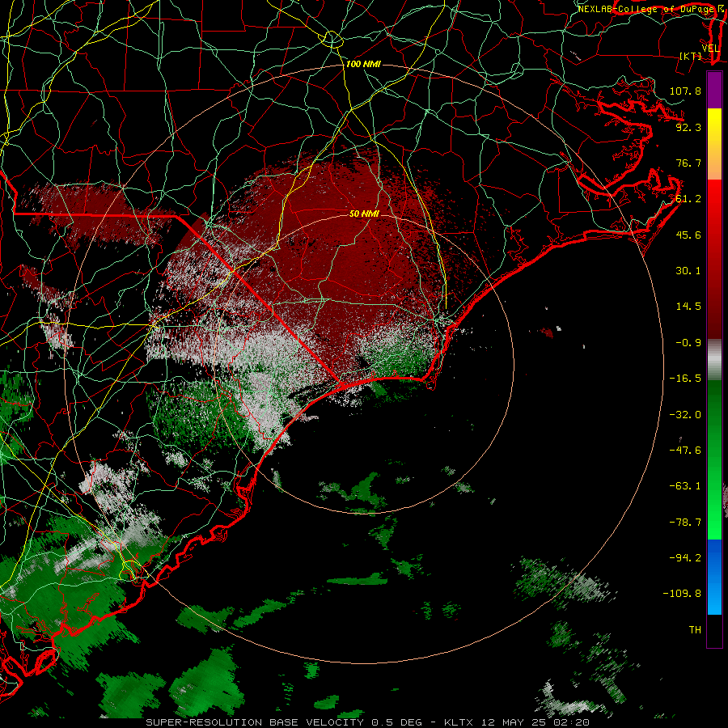Click the 14.5 legend value

point(688,307)
